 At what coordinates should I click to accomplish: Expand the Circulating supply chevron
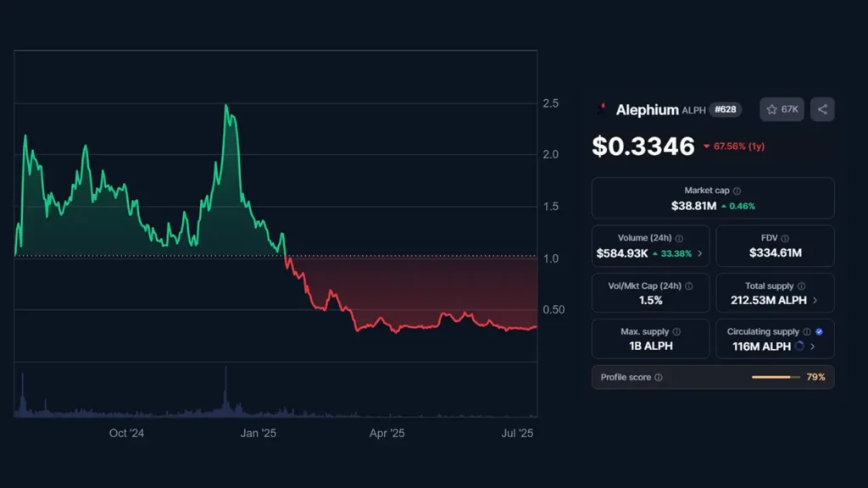(x=813, y=347)
